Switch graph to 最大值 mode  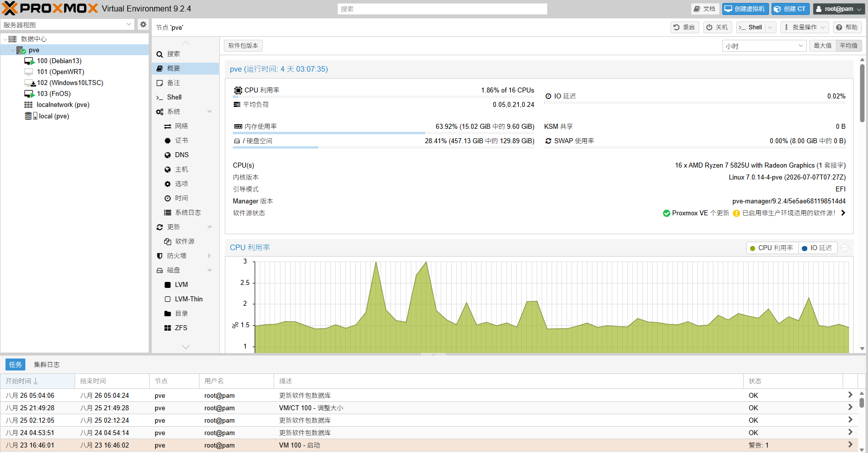823,46
